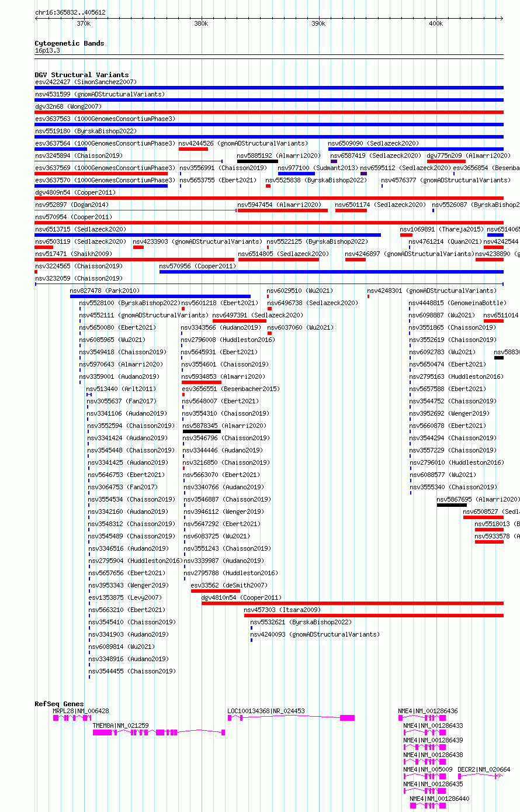This screenshot has height=812, width=520.
Task: Click nsv4240093 gnomADStructuralVariants label
Action: pyautogui.click(x=315, y=634)
